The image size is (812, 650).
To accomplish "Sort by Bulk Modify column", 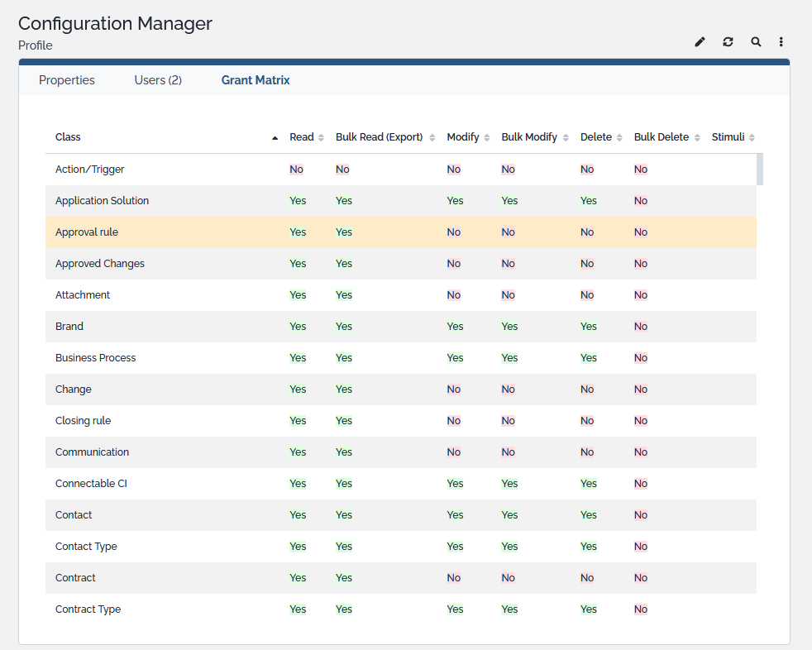I will click(x=566, y=138).
